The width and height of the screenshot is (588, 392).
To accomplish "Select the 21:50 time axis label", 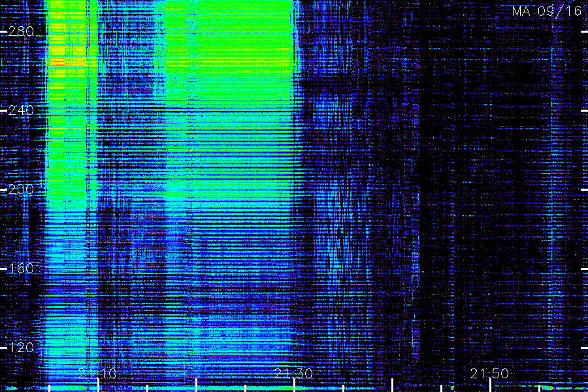I will pos(489,374).
